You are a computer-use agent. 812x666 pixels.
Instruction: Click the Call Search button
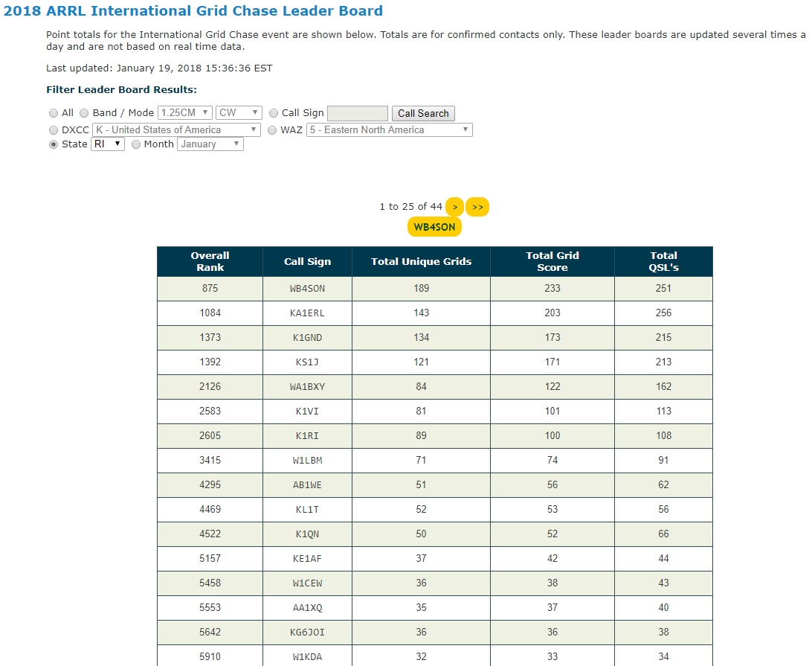point(423,113)
